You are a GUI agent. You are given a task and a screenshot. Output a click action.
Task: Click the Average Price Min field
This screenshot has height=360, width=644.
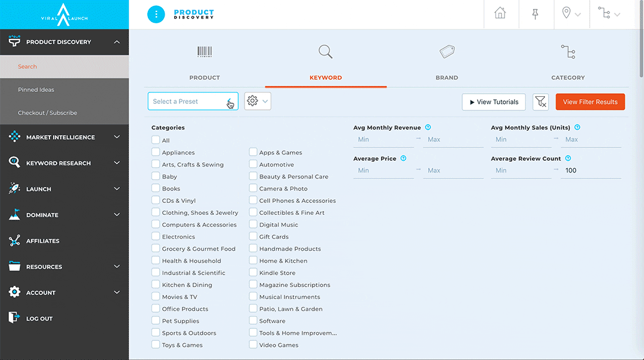click(383, 171)
